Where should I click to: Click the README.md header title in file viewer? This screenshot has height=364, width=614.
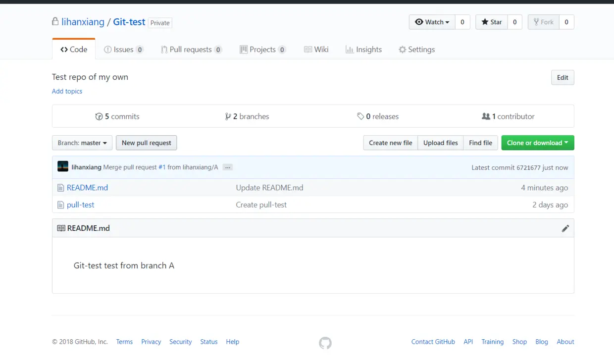point(88,228)
